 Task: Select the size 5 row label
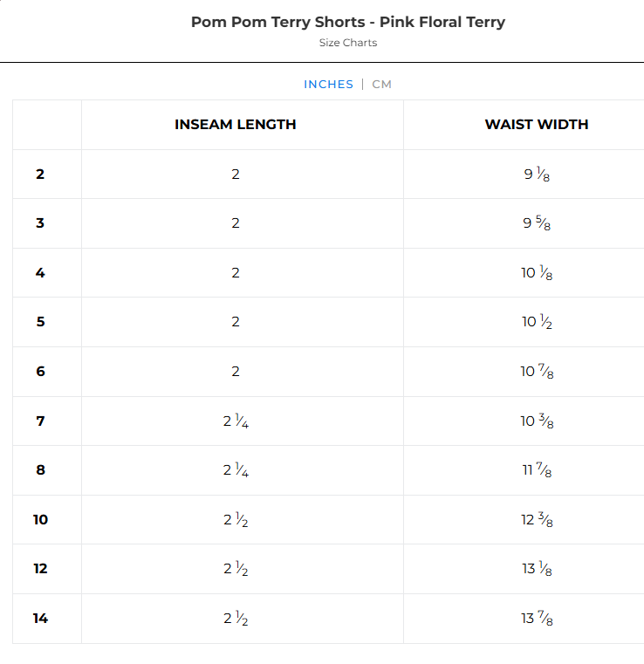(40, 322)
